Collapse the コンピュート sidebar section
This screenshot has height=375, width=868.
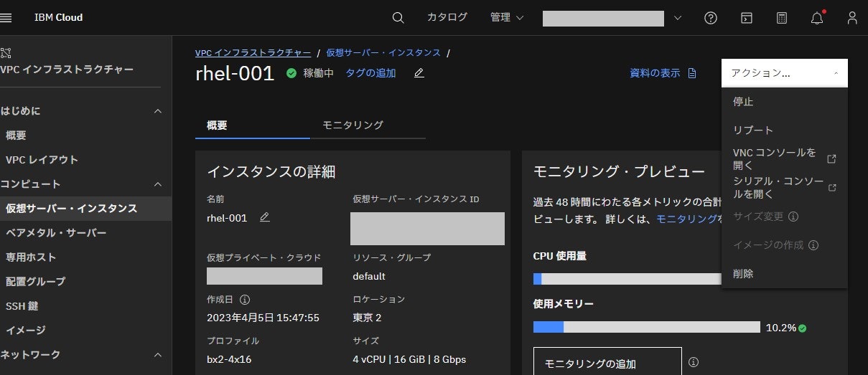[158, 184]
